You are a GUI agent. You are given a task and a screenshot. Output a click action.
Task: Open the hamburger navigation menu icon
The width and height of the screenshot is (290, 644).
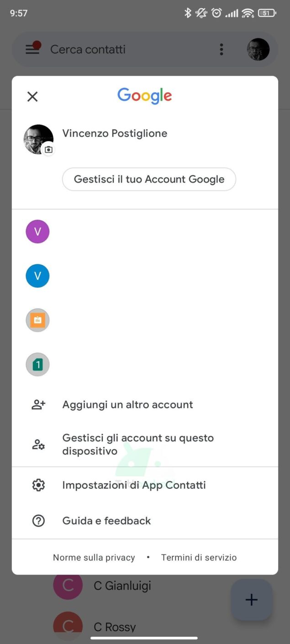(32, 49)
